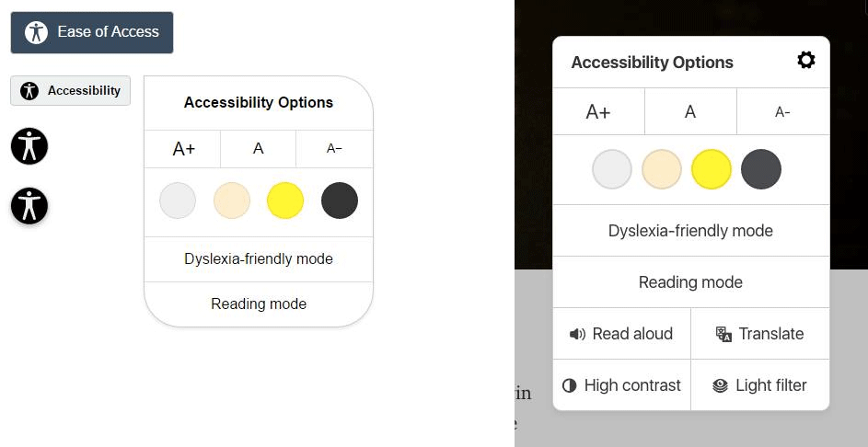The width and height of the screenshot is (868, 447).
Task: Reset font size with A in right panel
Action: click(x=690, y=112)
